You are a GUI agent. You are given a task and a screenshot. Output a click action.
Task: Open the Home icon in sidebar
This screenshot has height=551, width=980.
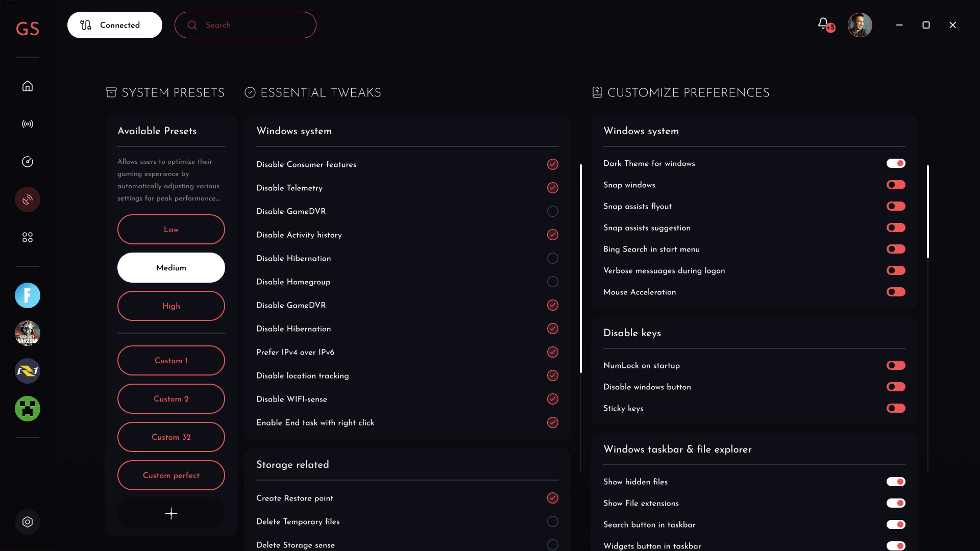tap(28, 86)
